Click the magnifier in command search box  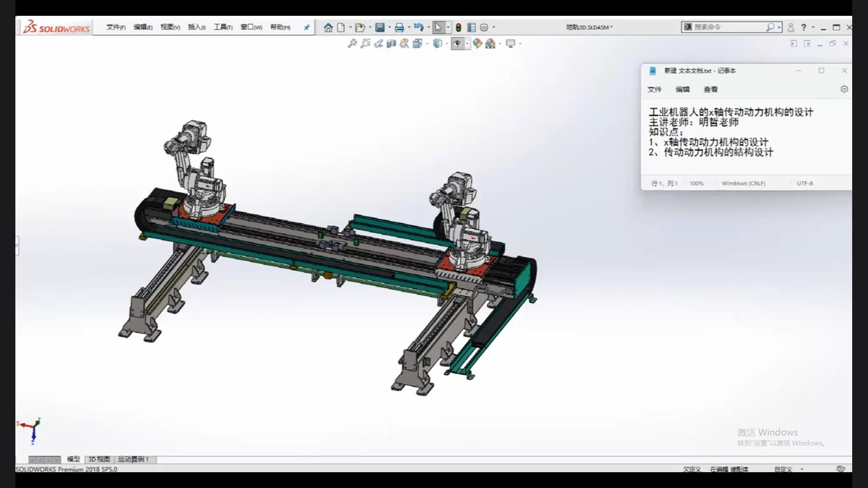pos(770,27)
